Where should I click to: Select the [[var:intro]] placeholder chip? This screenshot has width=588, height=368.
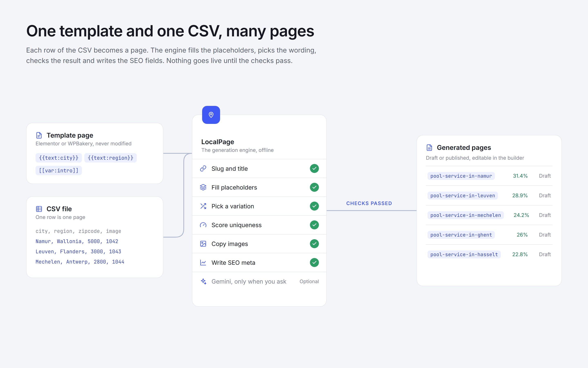[59, 170]
